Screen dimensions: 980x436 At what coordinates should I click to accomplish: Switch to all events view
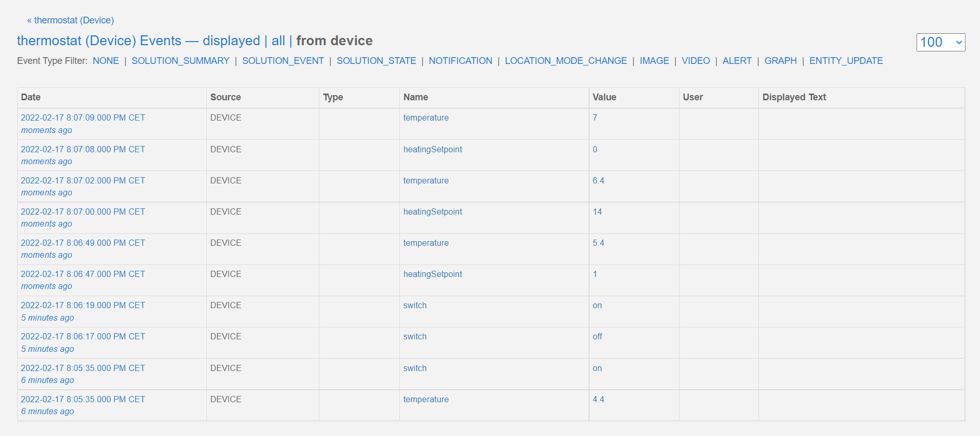click(x=278, y=41)
